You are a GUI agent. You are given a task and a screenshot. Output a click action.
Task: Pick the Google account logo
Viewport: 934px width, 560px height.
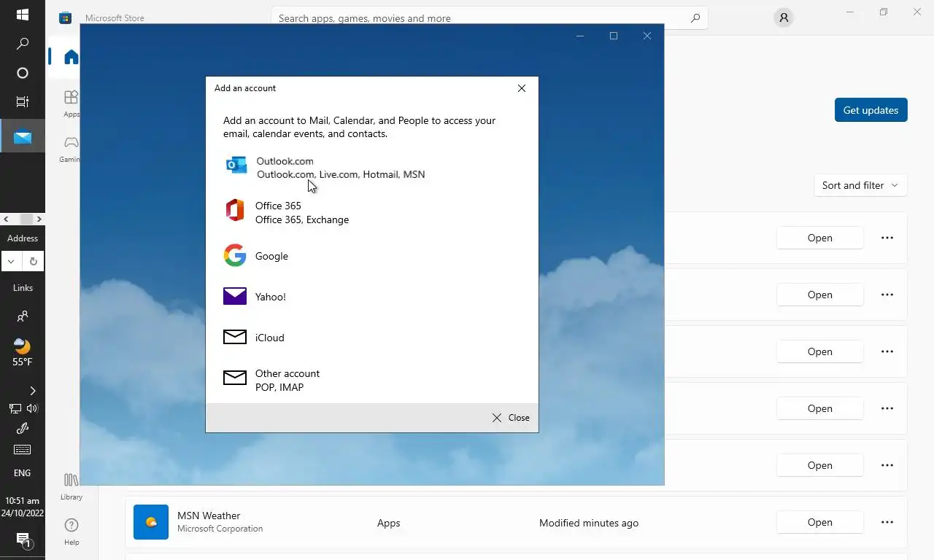[x=234, y=255]
